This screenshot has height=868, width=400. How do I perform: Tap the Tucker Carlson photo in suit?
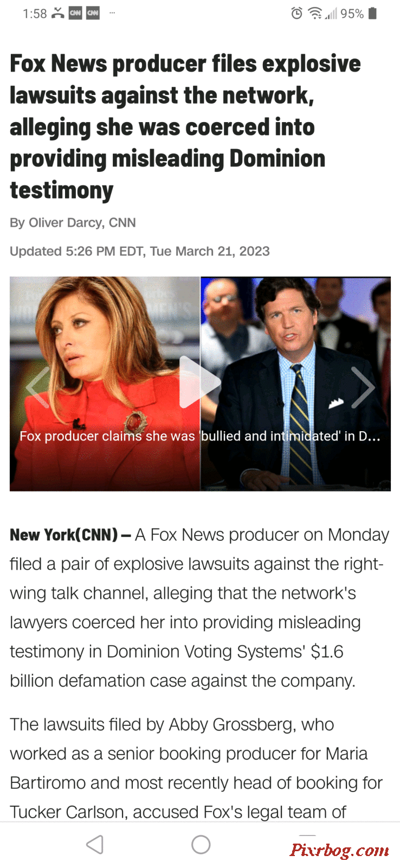click(296, 384)
